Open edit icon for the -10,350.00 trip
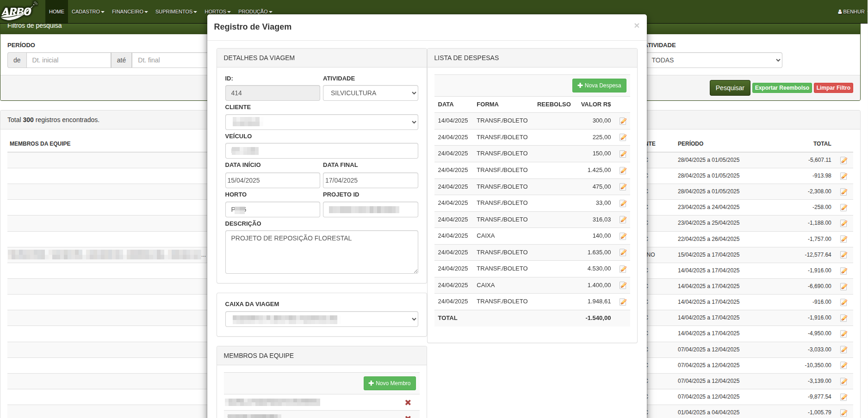The width and height of the screenshot is (868, 418). point(843,366)
